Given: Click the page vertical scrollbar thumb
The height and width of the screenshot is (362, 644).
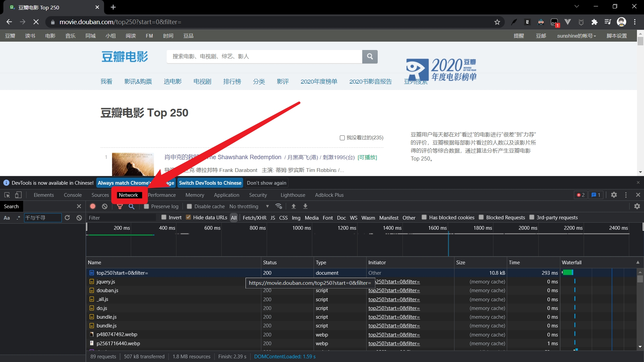Looking at the screenshot, I should [x=640, y=41].
